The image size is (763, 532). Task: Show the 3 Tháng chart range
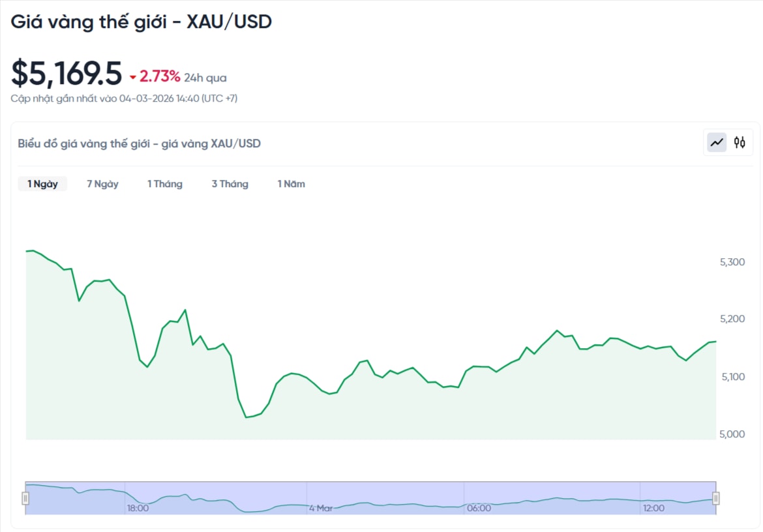[x=230, y=184]
